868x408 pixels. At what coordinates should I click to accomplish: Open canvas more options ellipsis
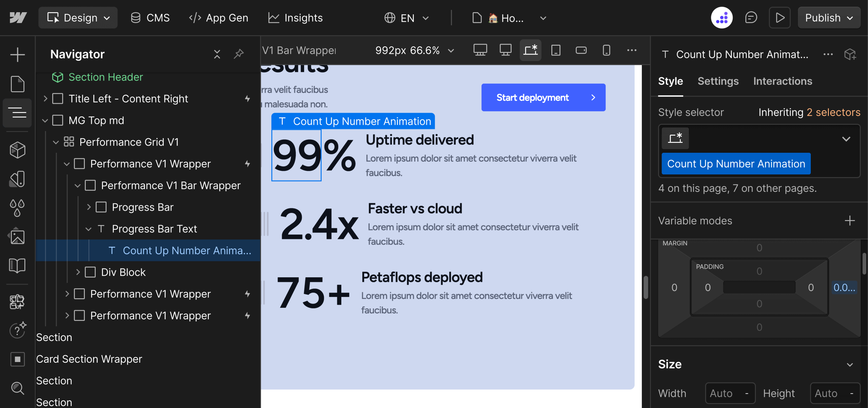(x=632, y=50)
